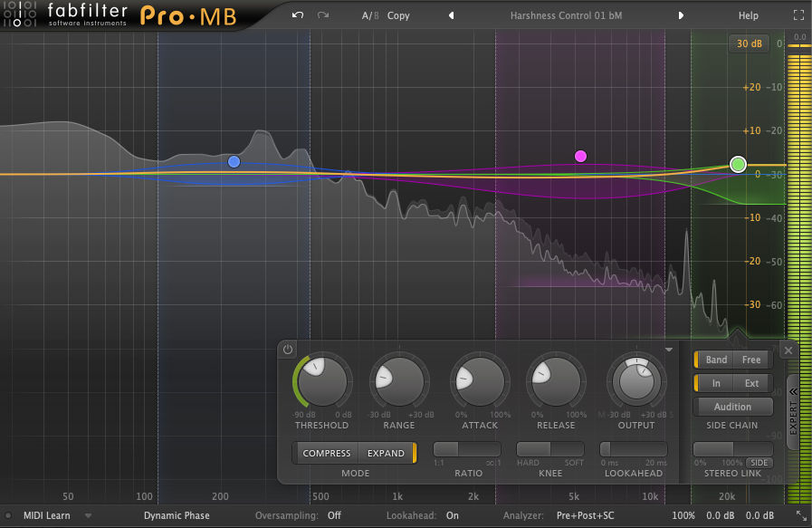This screenshot has width=812, height=528.
Task: Go to next preset with right arrow
Action: click(x=681, y=15)
